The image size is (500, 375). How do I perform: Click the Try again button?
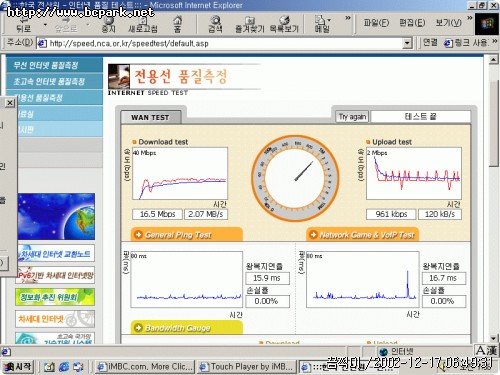click(x=352, y=117)
